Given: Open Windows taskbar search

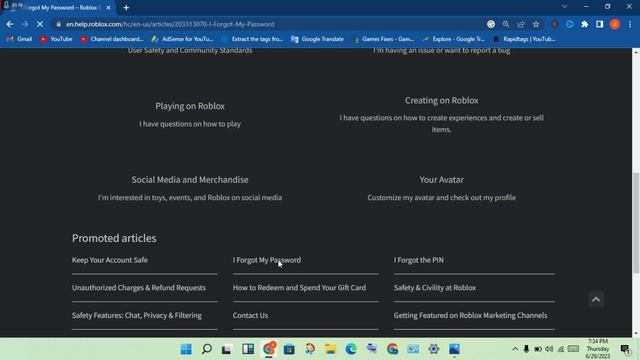Looking at the screenshot, I should click(207, 349).
